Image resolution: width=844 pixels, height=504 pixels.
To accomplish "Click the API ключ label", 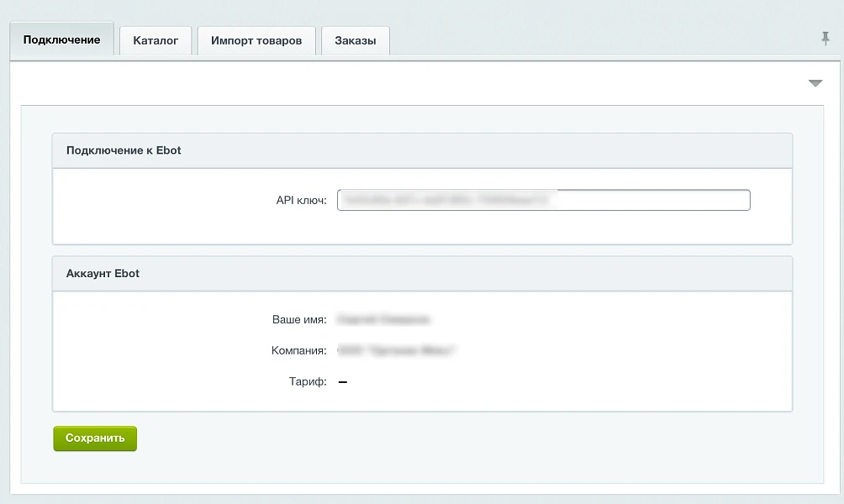I will (x=301, y=201).
